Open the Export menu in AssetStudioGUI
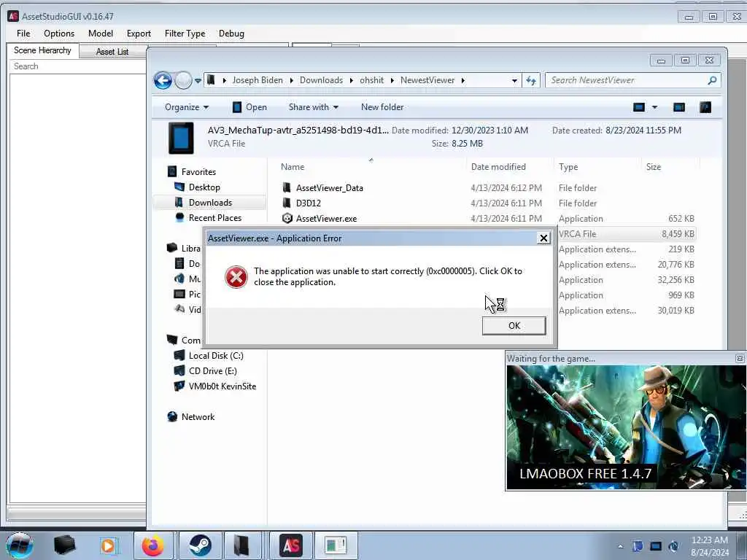This screenshot has height=560, width=747. pyautogui.click(x=139, y=34)
